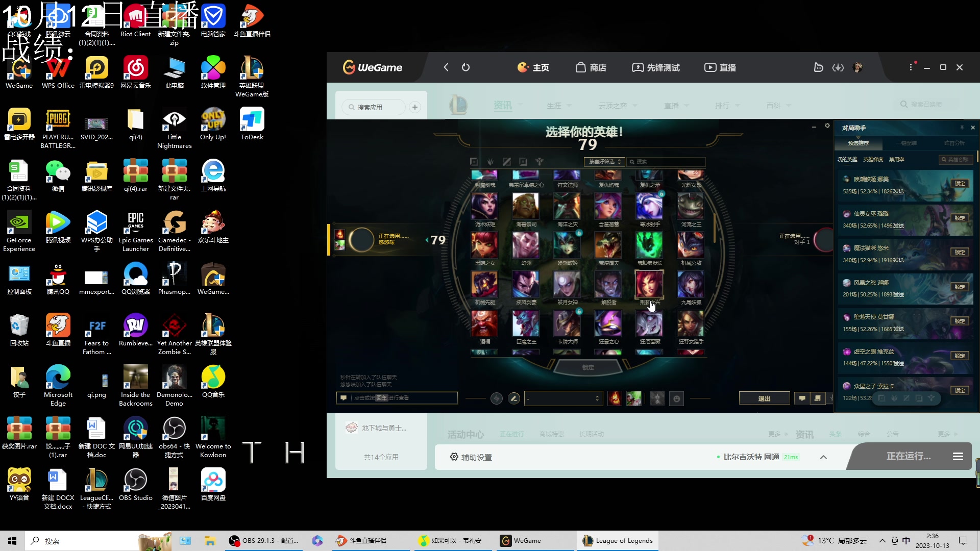The width and height of the screenshot is (980, 551).
Task: Pick the champion 魂锁典狱长
Action: point(649,245)
